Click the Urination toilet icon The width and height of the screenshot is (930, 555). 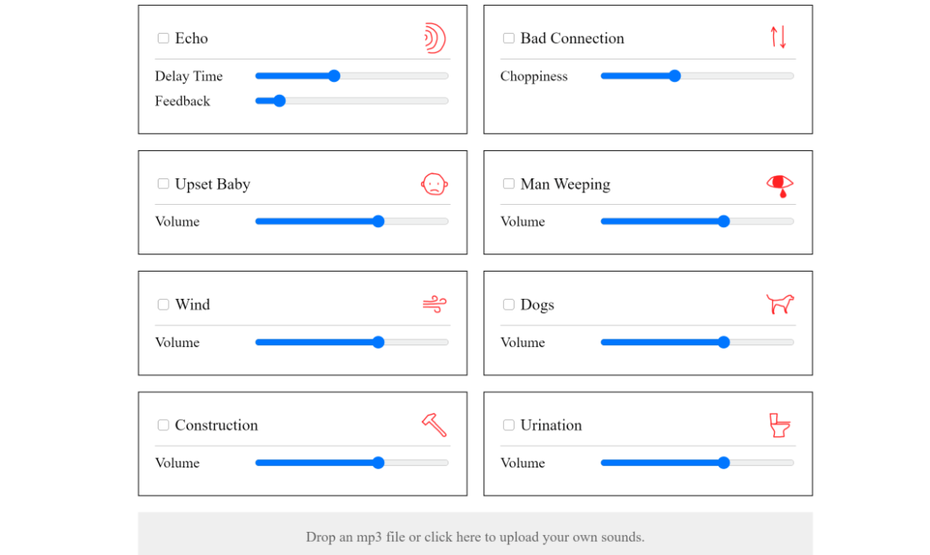(x=780, y=425)
